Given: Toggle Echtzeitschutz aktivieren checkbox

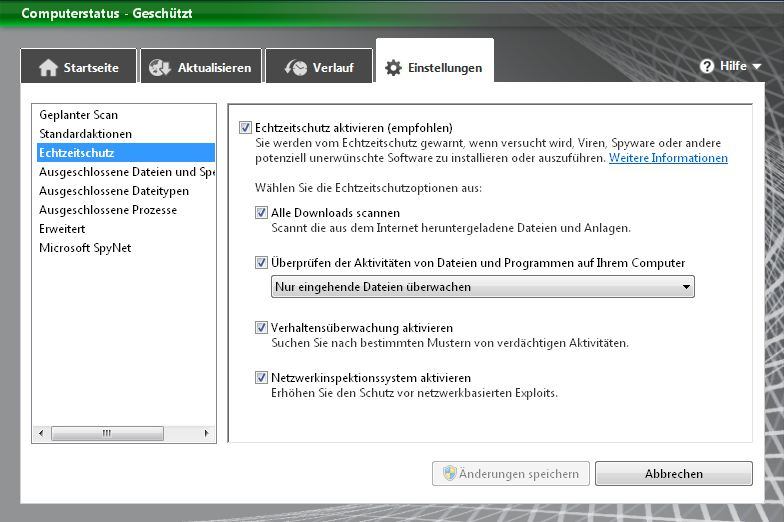Looking at the screenshot, I should coord(245,128).
